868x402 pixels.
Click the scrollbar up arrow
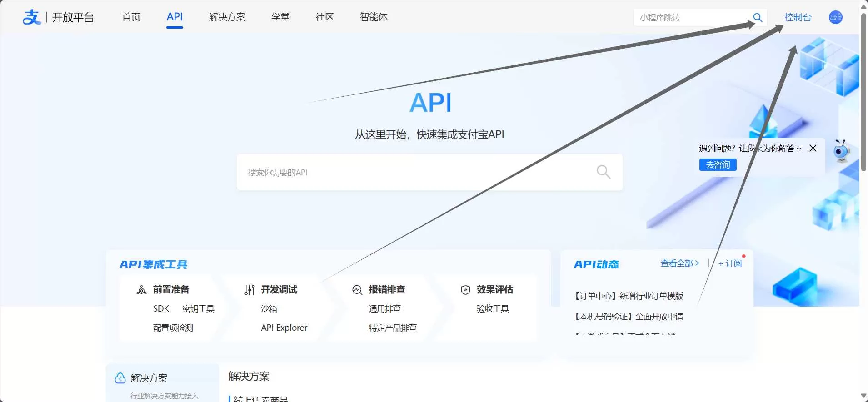point(863,6)
